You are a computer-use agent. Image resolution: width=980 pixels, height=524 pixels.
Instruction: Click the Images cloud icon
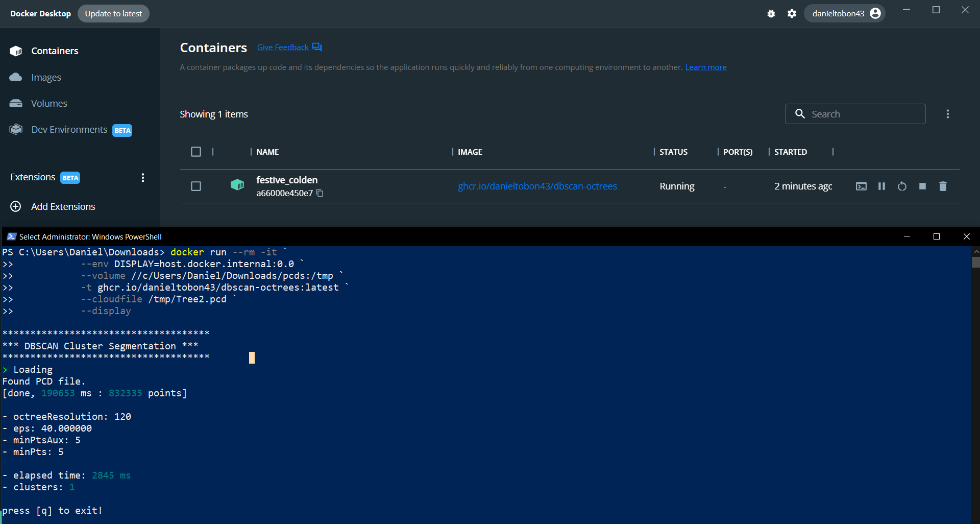(x=16, y=77)
